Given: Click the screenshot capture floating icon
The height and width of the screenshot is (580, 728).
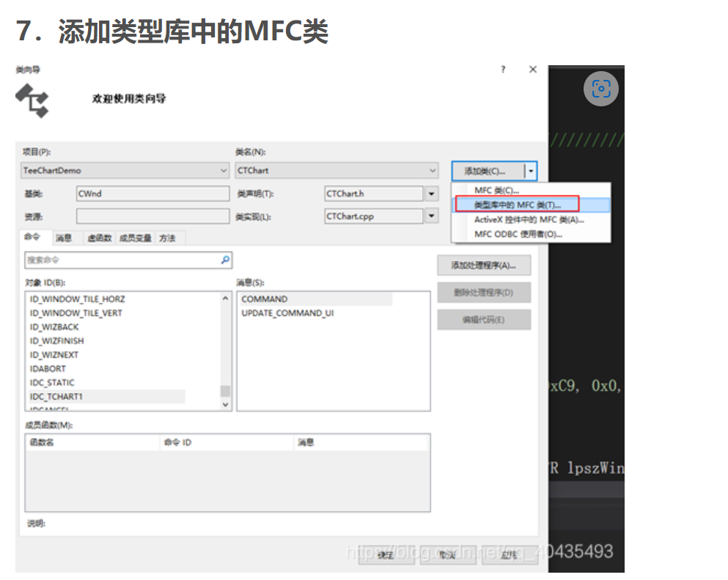Looking at the screenshot, I should coord(600,89).
